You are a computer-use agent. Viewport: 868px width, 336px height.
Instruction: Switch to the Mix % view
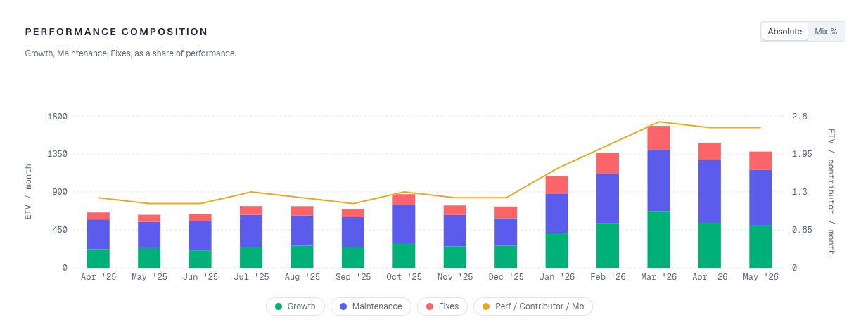(x=826, y=32)
